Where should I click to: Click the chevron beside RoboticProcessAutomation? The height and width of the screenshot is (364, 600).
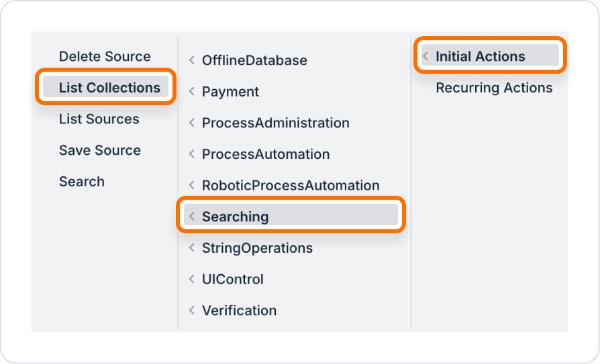pyautogui.click(x=192, y=185)
